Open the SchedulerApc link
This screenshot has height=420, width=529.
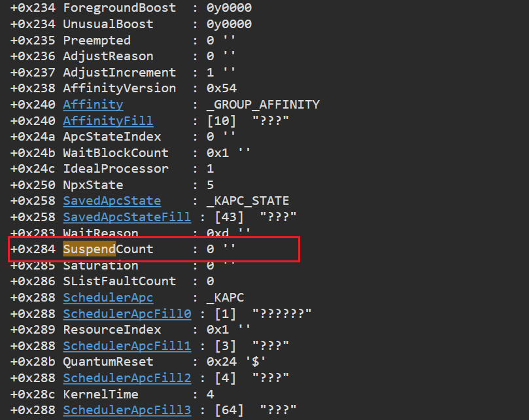tap(108, 298)
